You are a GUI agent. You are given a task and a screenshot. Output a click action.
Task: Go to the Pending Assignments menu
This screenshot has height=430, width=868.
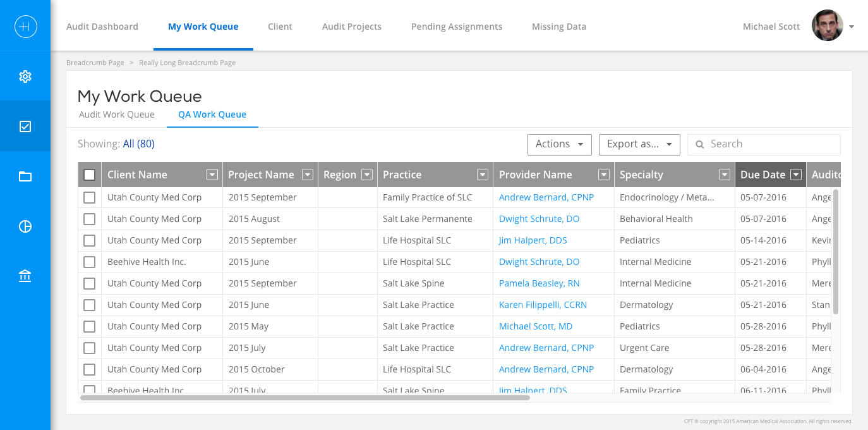click(x=456, y=27)
